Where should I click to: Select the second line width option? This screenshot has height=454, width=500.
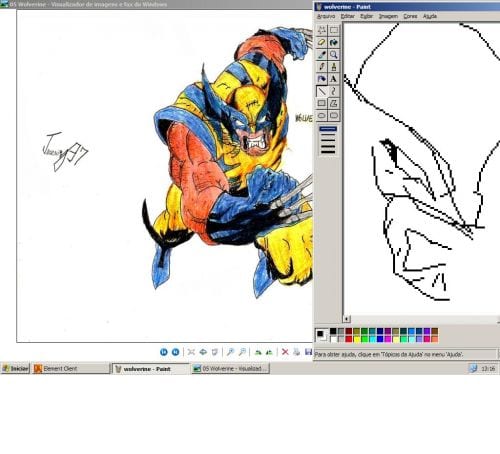(x=328, y=134)
